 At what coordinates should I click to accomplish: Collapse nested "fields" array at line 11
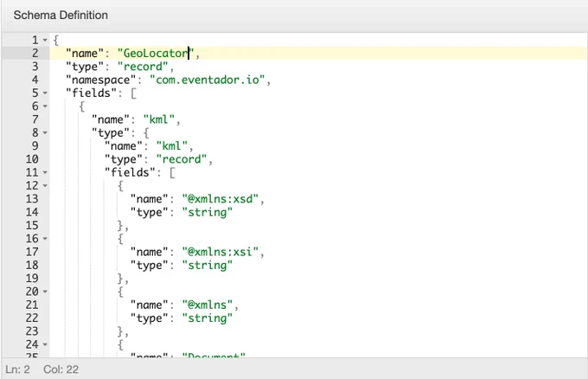pyautogui.click(x=45, y=172)
